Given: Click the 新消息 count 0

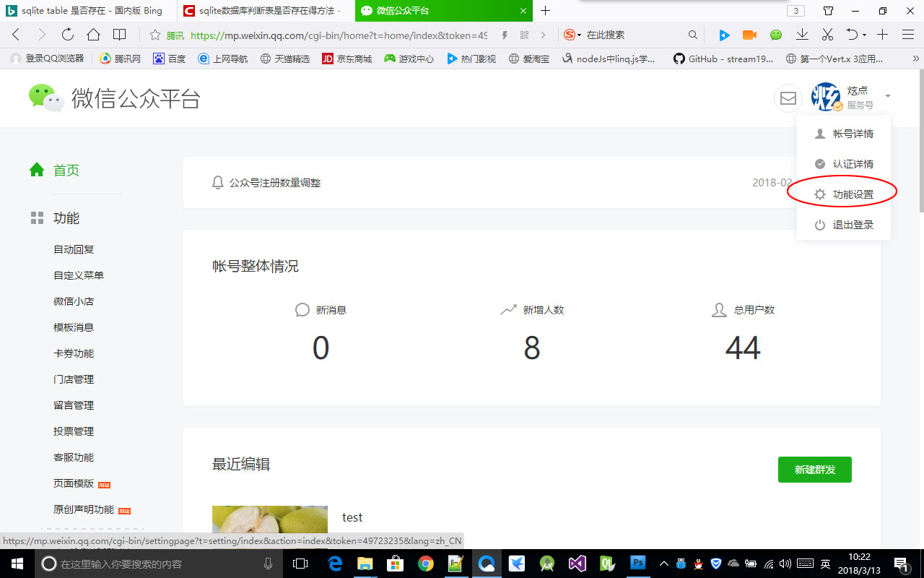Looking at the screenshot, I should pos(321,348).
